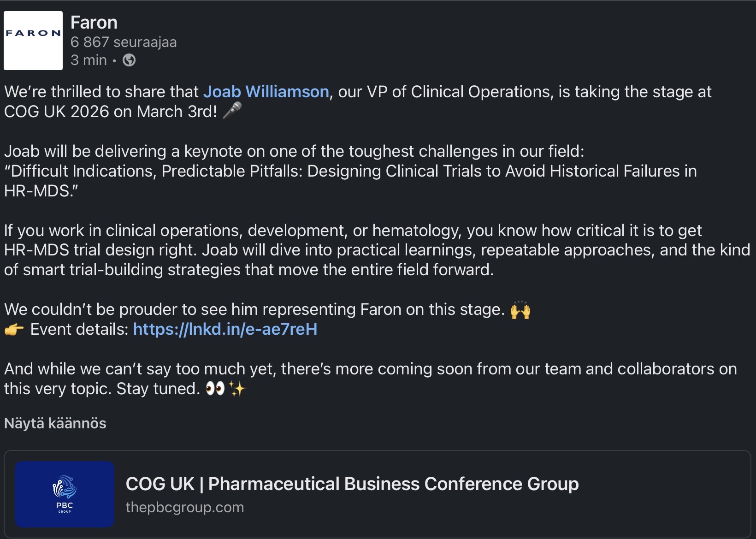The width and height of the screenshot is (756, 539).
Task: Click the pointing hand emoji before Event details
Action: [x=14, y=330]
